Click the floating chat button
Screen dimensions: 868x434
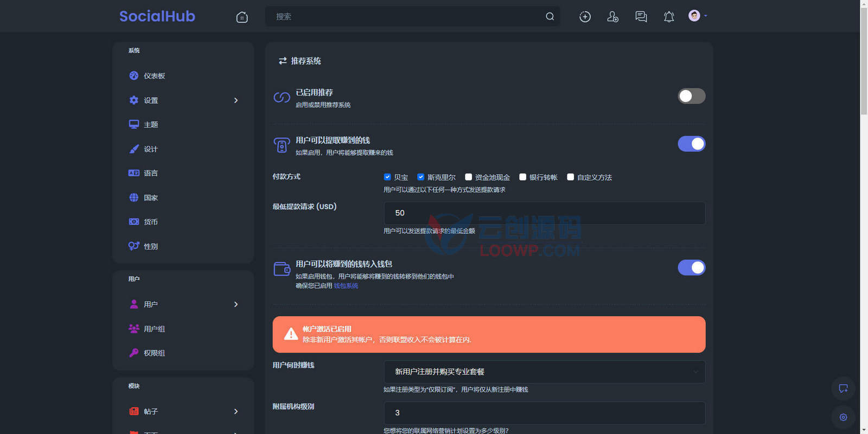[843, 388]
